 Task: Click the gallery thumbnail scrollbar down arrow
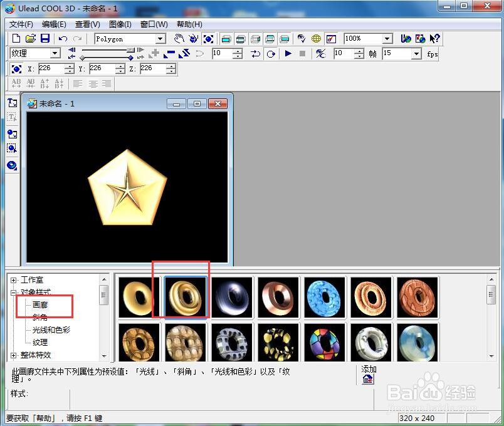tap(491, 356)
